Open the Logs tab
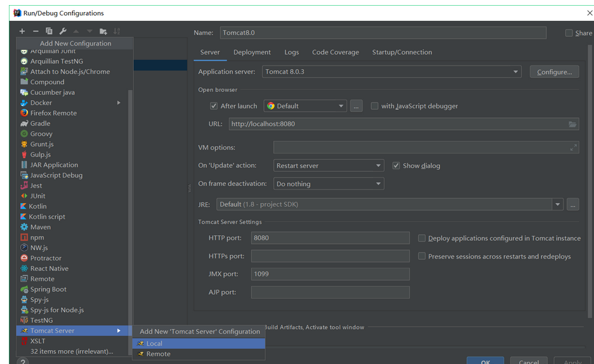This screenshot has width=594, height=364. pos(292,52)
